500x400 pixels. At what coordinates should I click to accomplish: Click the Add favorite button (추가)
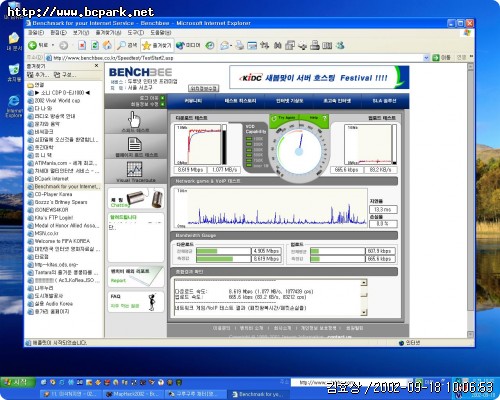[x=38, y=75]
